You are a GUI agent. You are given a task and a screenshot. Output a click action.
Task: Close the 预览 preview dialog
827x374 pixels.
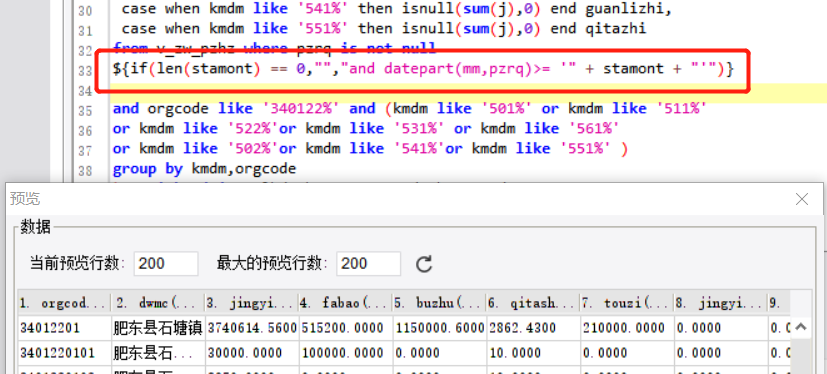802,199
